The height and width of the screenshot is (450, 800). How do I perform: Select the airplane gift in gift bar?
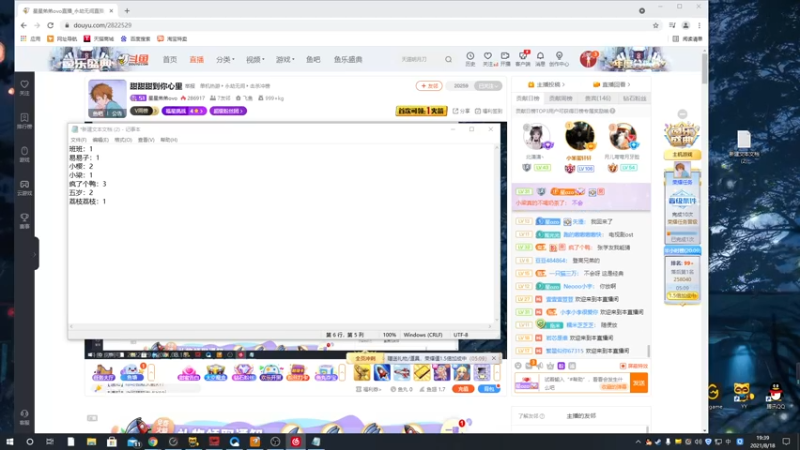(x=402, y=372)
